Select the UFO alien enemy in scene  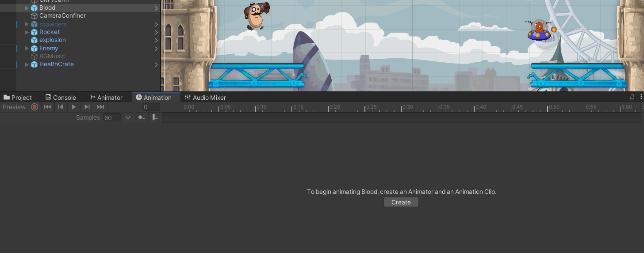coord(540,30)
